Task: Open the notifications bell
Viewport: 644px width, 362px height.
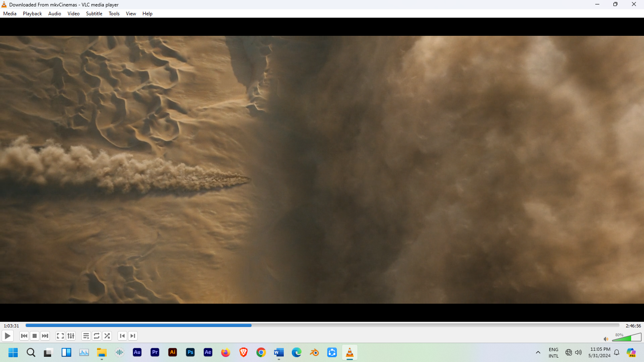Action: [x=617, y=352]
